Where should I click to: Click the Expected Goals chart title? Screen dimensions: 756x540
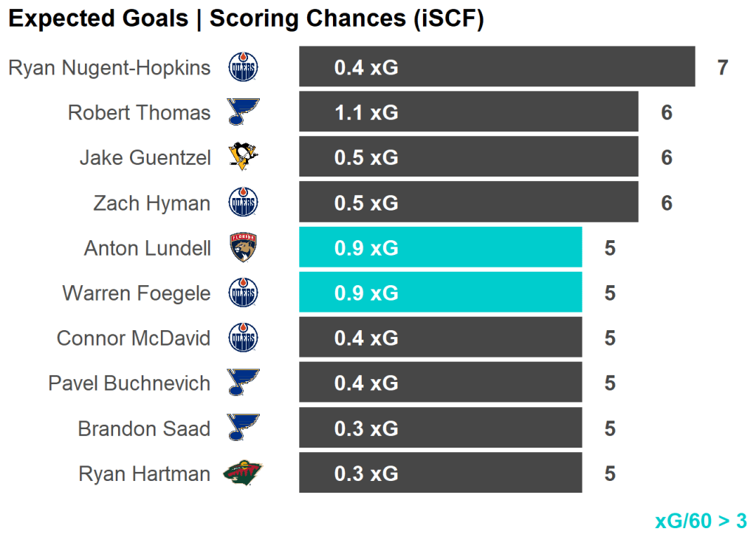pyautogui.click(x=246, y=20)
